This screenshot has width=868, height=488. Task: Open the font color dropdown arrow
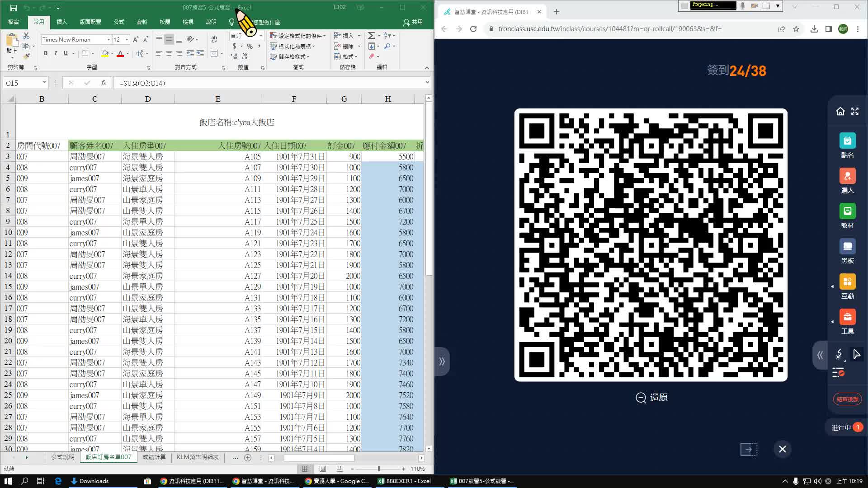127,53
